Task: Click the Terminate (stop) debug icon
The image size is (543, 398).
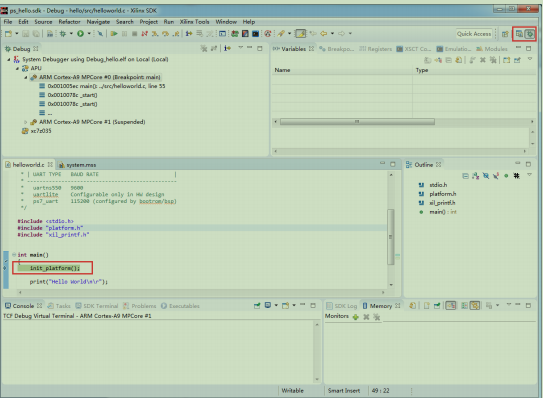Action: pyautogui.click(x=134, y=34)
